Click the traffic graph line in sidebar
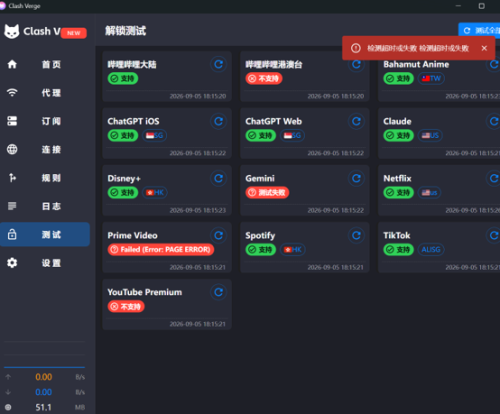500x414 pixels. (44, 367)
